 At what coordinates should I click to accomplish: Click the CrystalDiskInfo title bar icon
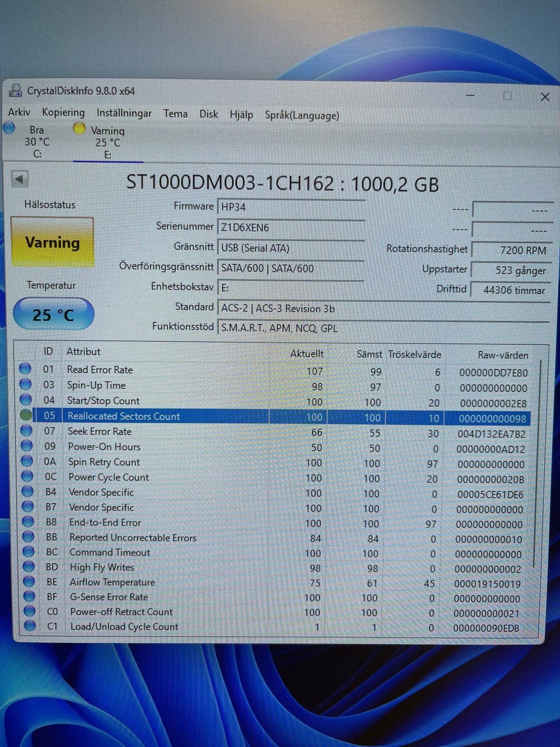click(x=15, y=90)
